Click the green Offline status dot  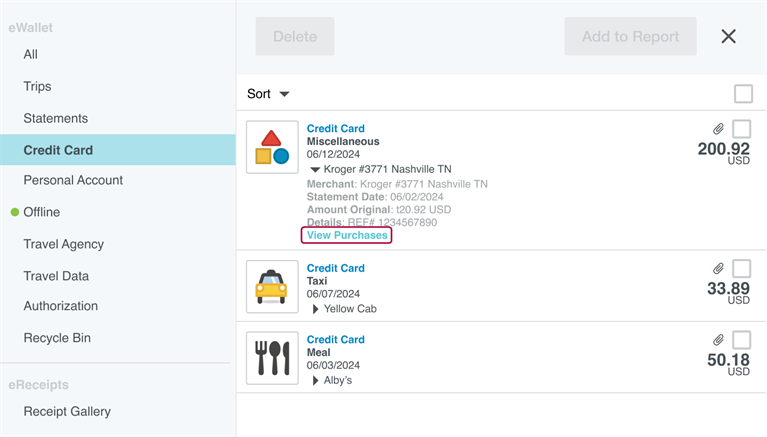(x=15, y=212)
